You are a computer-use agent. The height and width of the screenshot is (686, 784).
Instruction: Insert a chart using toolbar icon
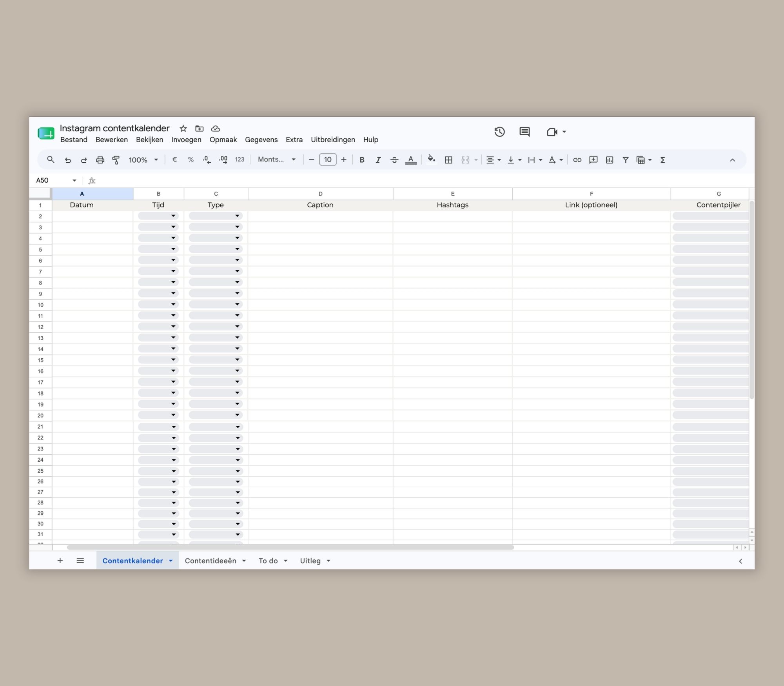[x=609, y=160]
